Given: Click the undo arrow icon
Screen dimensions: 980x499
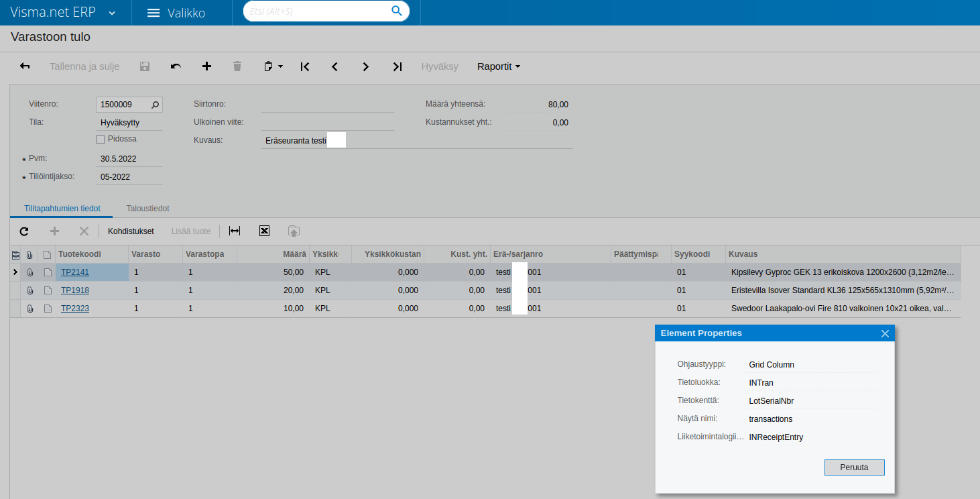Looking at the screenshot, I should click(x=175, y=66).
